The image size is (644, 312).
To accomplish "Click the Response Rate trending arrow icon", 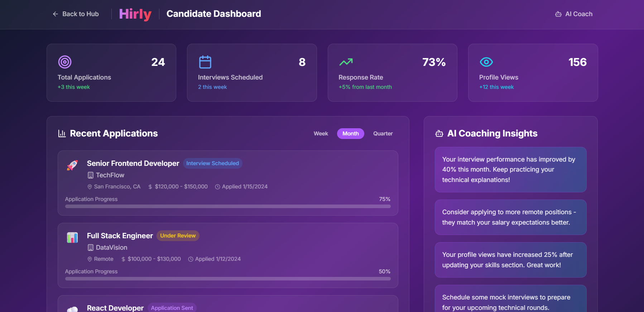I will [x=346, y=62].
